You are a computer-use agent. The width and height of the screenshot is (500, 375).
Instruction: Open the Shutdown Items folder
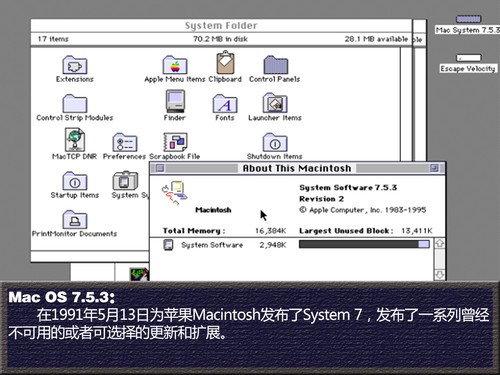coord(275,142)
